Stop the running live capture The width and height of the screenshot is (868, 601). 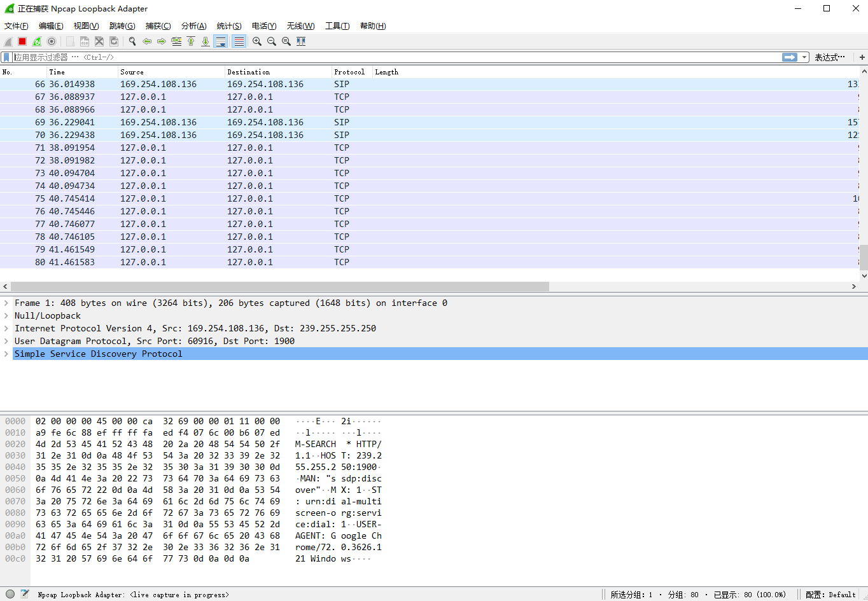click(22, 41)
